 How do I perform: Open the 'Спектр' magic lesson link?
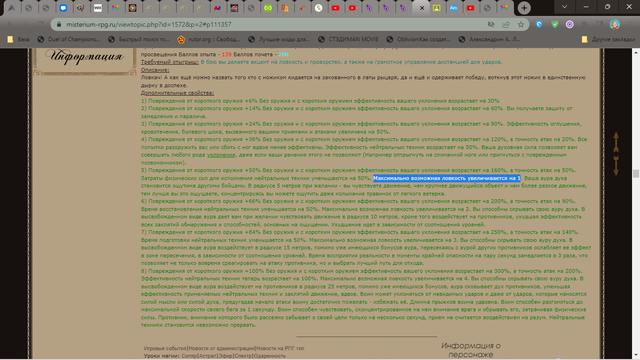pos(243,356)
